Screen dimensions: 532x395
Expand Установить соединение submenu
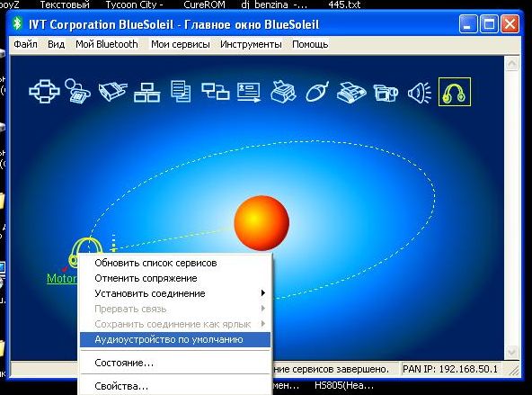175,293
